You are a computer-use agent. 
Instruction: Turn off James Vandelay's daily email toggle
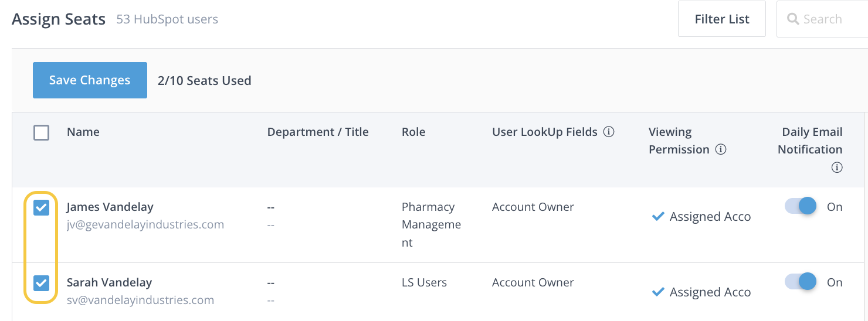tap(800, 206)
